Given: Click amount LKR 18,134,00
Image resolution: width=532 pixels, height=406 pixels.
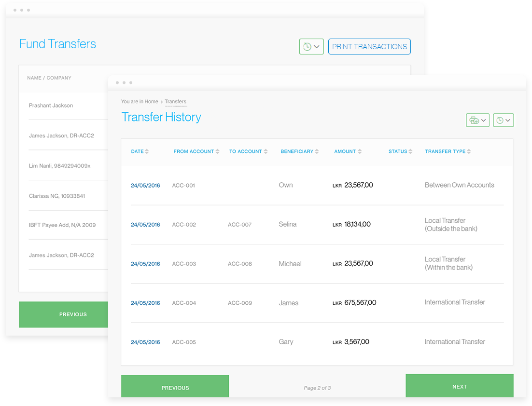Looking at the screenshot, I should (x=351, y=224).
